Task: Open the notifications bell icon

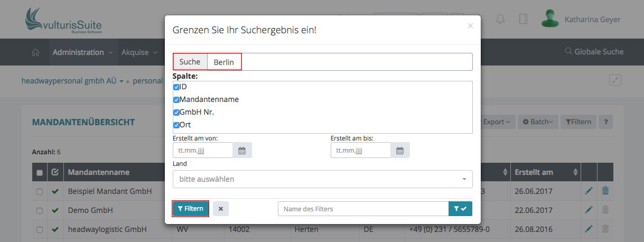Action: tap(500, 19)
